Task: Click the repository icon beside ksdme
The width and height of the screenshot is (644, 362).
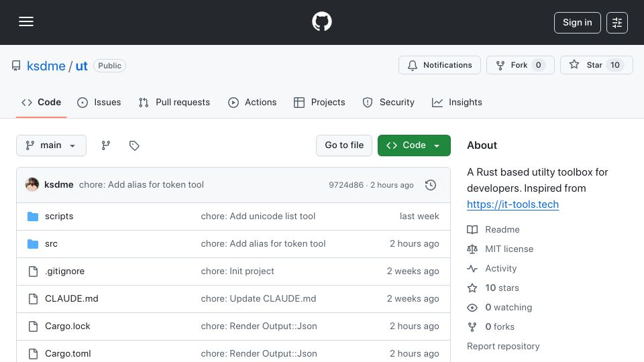Action: click(16, 66)
